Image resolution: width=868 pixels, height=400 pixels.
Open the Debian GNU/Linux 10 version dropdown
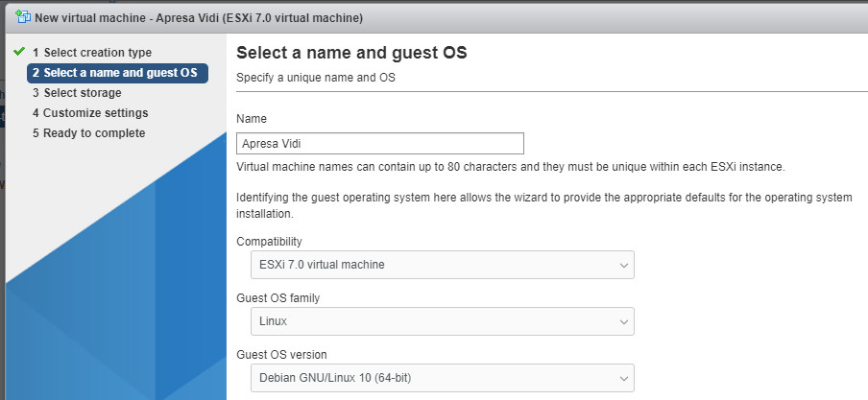coord(443,379)
